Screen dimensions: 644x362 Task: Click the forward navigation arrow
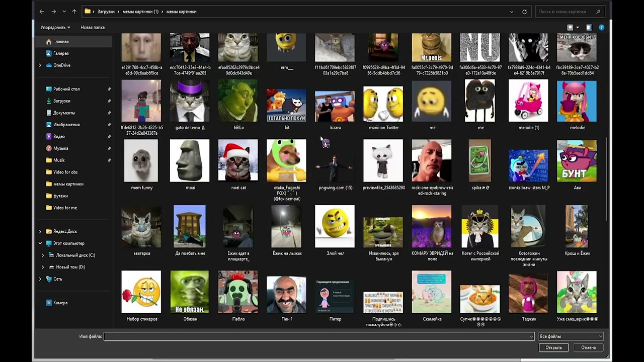click(x=53, y=12)
